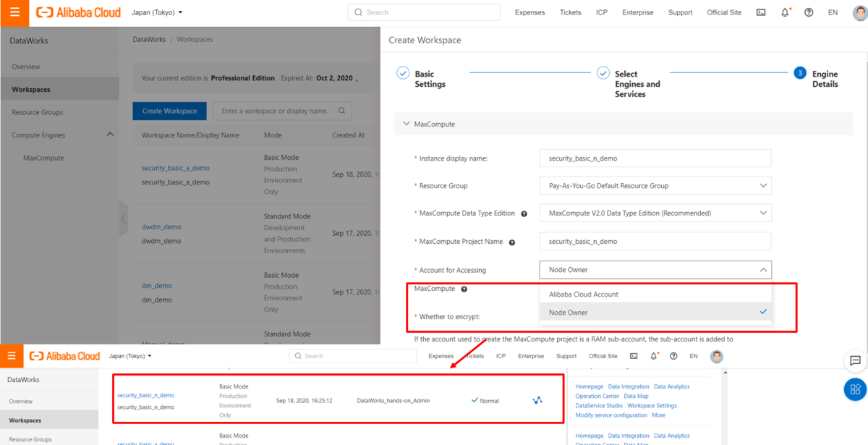Show help for MaxCompute Project Name
The image size is (868, 445).
coord(511,242)
